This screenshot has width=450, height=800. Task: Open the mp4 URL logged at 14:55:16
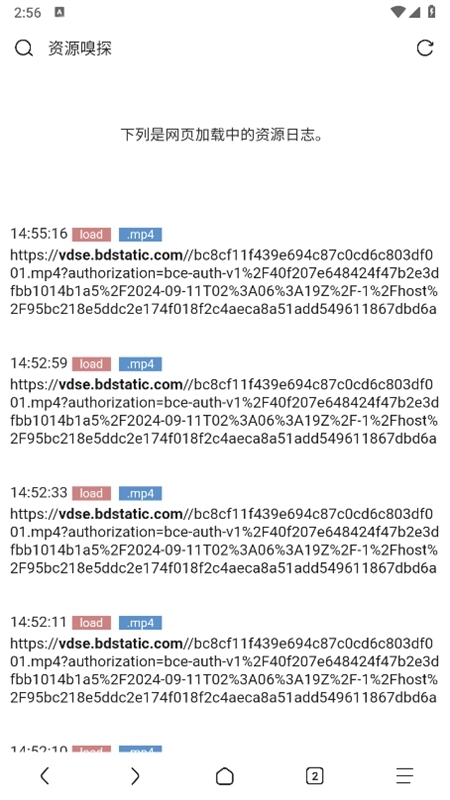coord(224,282)
